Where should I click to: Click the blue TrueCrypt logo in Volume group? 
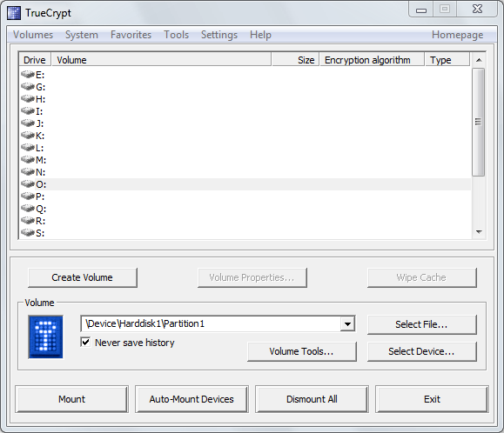click(45, 336)
